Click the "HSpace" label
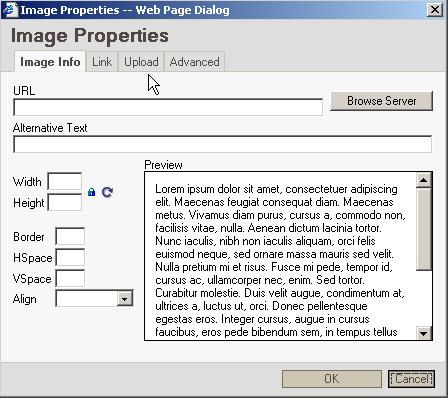The image size is (448, 398). [x=33, y=258]
